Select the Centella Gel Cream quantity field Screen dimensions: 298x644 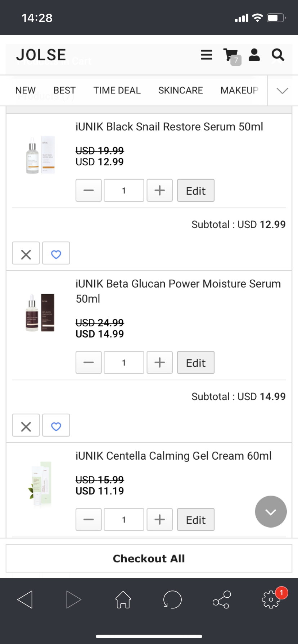click(124, 520)
